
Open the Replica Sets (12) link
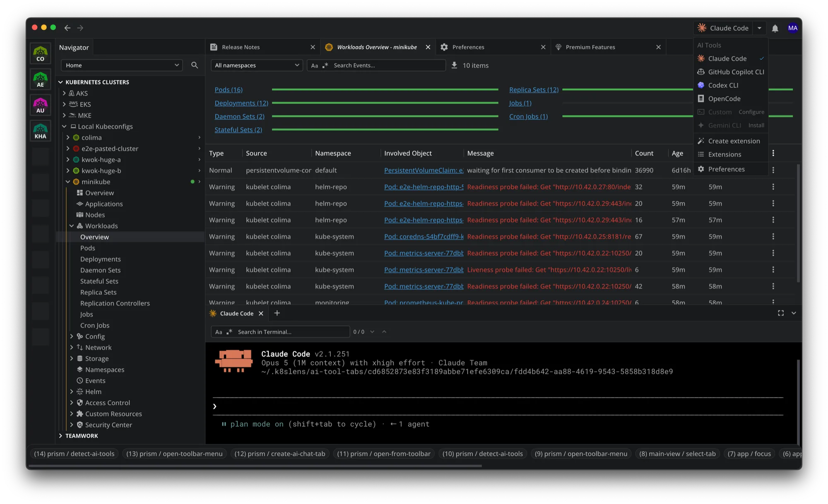534,89
